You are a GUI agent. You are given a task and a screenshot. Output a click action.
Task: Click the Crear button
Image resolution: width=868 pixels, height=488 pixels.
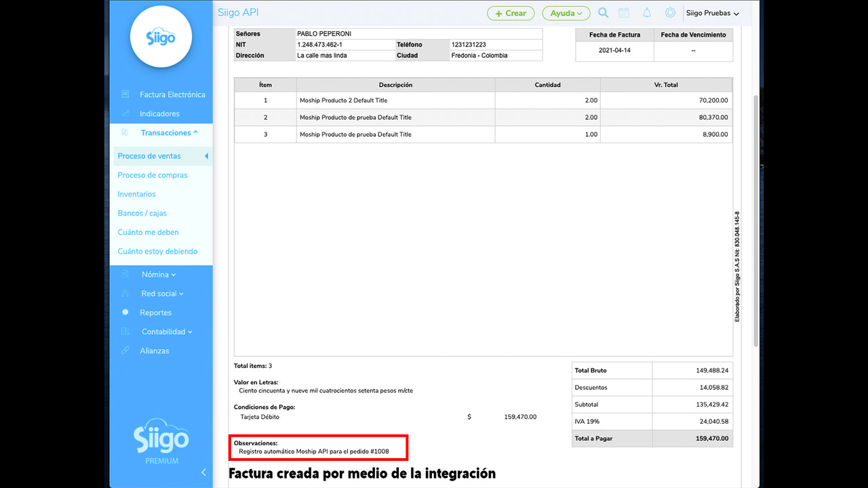point(510,13)
